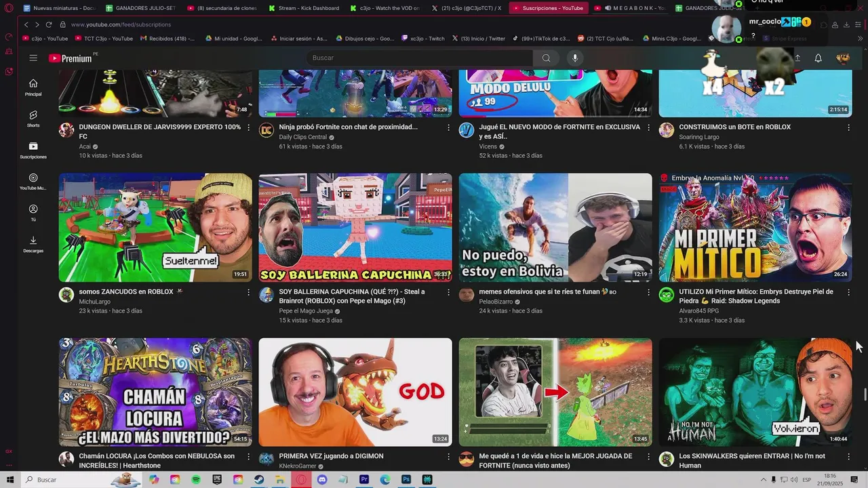Go back in browser history
Screen dimensions: 868x488
pos(26,24)
